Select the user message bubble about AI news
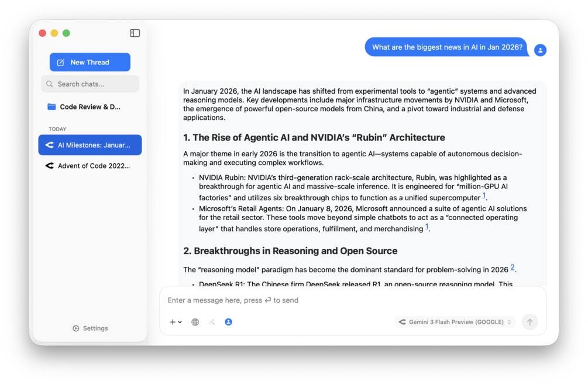This screenshot has height=384, width=588. (x=447, y=47)
